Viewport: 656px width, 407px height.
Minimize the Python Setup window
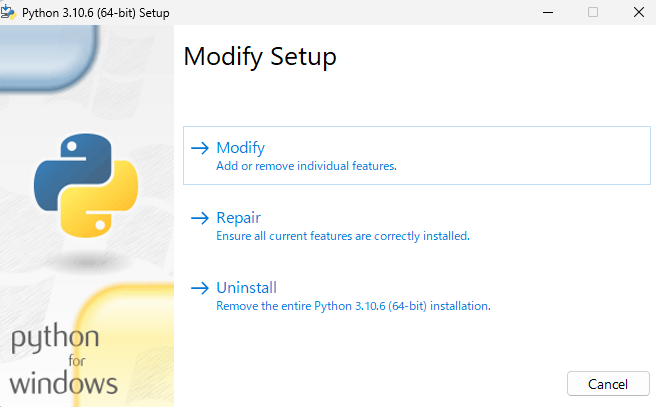[548, 11]
